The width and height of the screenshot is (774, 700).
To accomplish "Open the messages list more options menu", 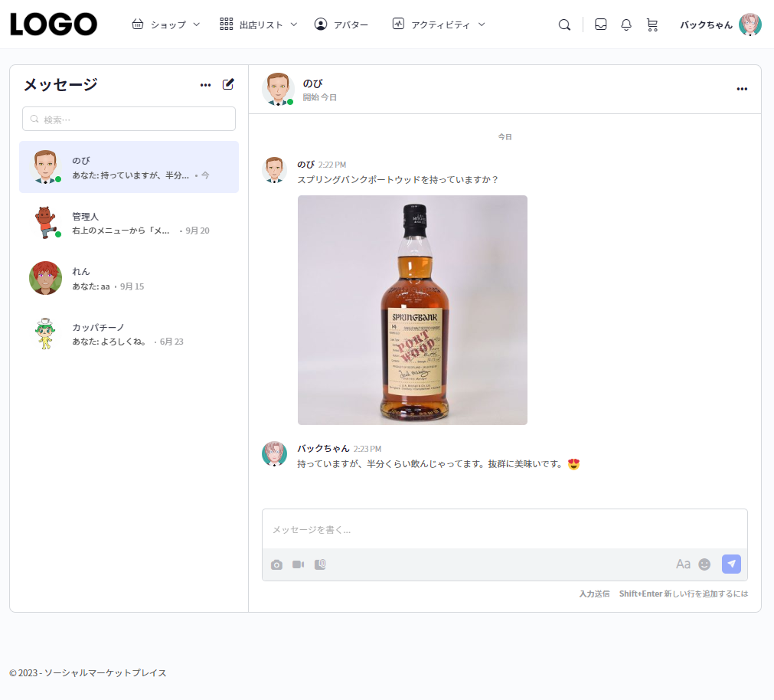I will (205, 85).
